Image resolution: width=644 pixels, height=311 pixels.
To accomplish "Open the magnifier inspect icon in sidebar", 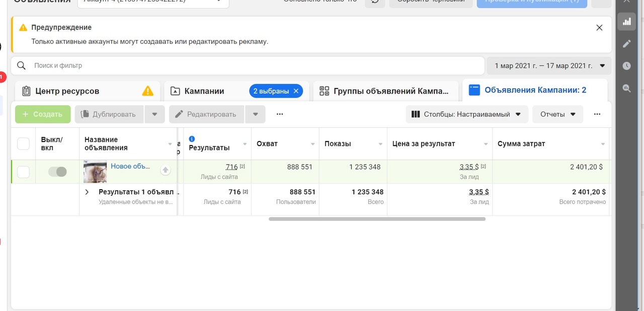I will point(626,88).
